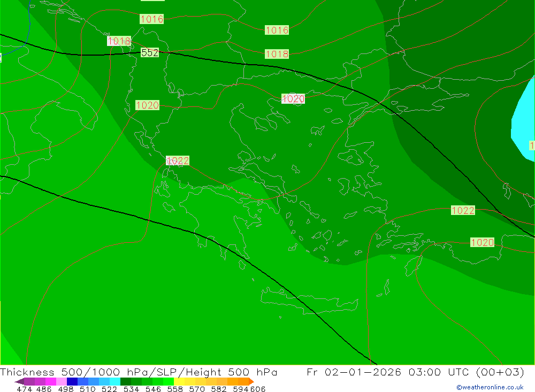Click the 546 legend scale value
This screenshot has width=535, height=392.
(x=153, y=389)
